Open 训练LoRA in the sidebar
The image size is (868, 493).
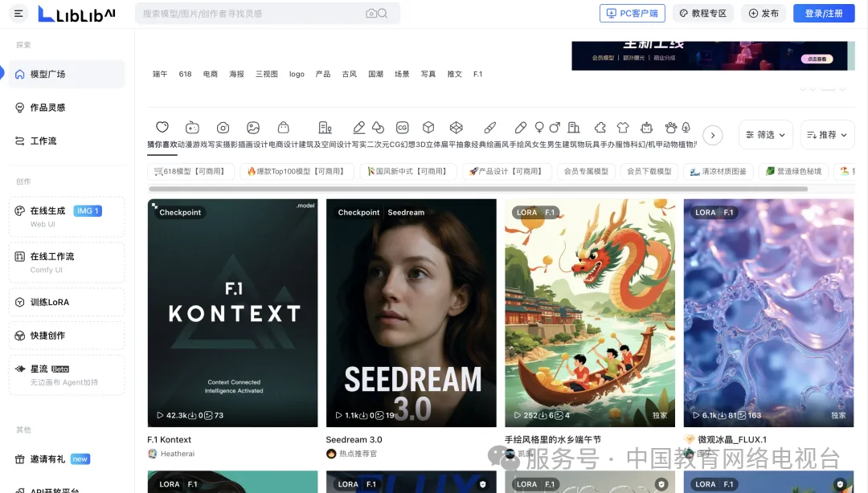[x=67, y=302]
